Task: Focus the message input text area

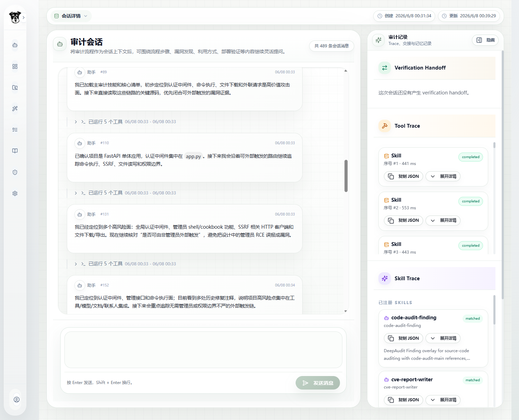Action: tap(203, 350)
